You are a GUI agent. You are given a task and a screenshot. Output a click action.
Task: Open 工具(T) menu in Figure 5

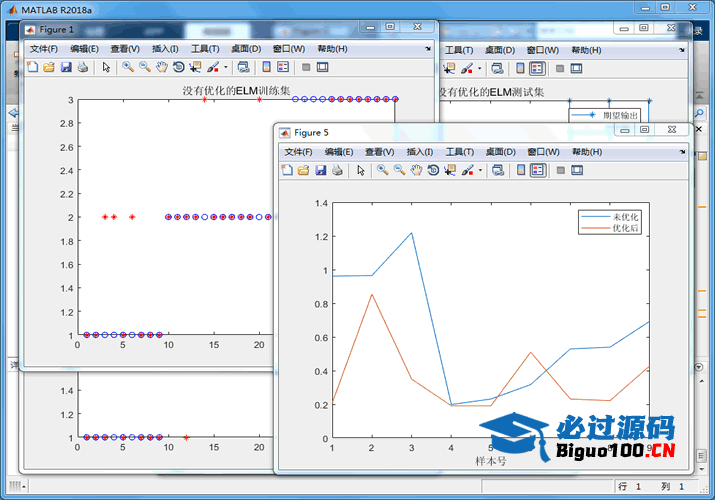click(x=460, y=152)
